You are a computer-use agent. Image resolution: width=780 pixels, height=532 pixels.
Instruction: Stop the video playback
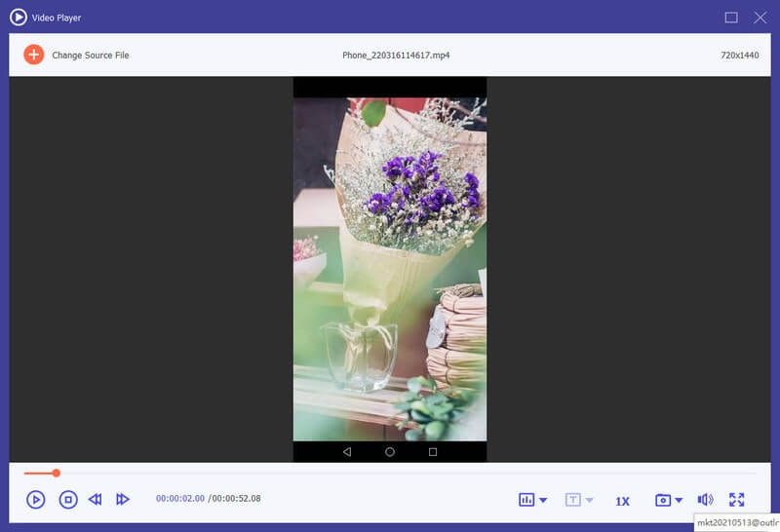point(67,500)
